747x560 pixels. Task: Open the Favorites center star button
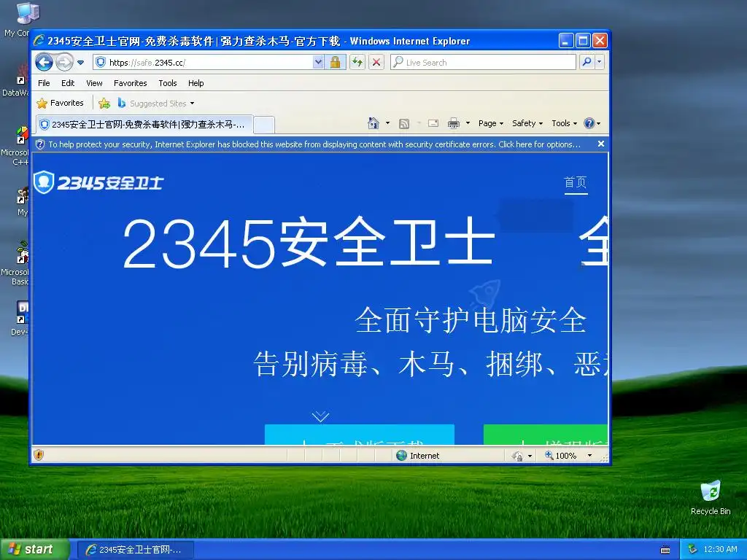60,103
